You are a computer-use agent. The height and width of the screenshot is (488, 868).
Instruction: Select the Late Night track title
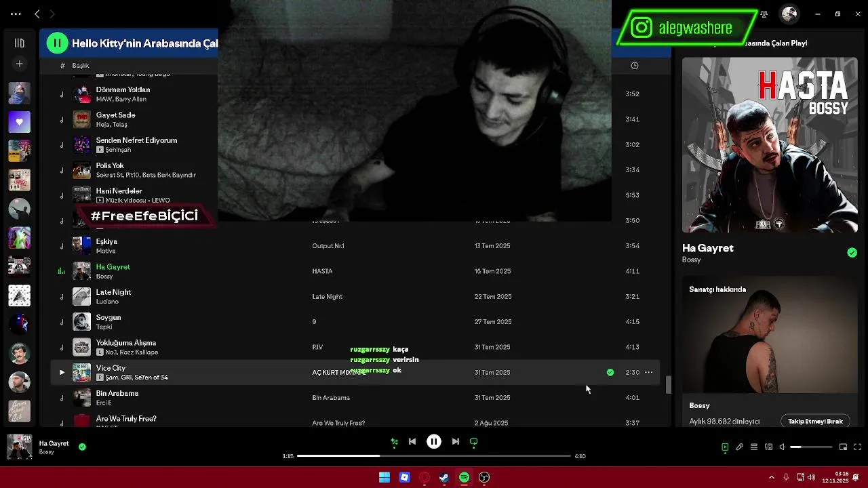pos(113,292)
